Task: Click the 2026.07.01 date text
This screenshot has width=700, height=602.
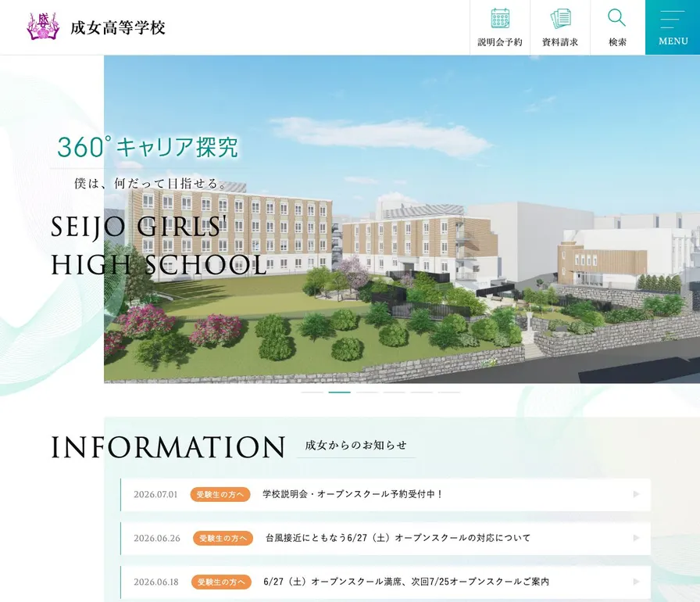Action: click(155, 494)
